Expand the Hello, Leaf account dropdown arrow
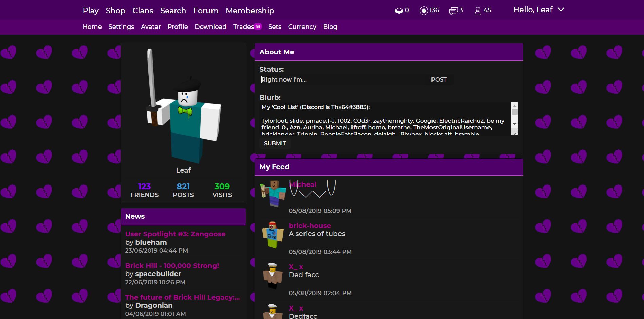The image size is (644, 319). [x=561, y=10]
